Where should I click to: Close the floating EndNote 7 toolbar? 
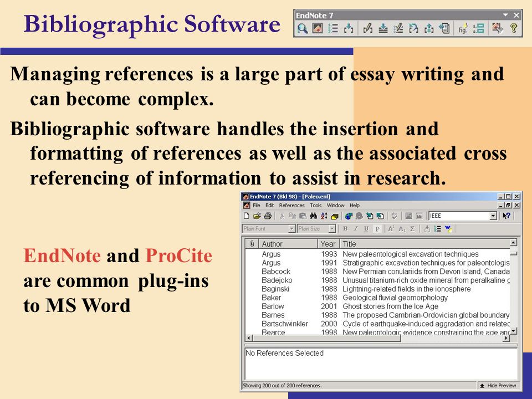coord(516,16)
